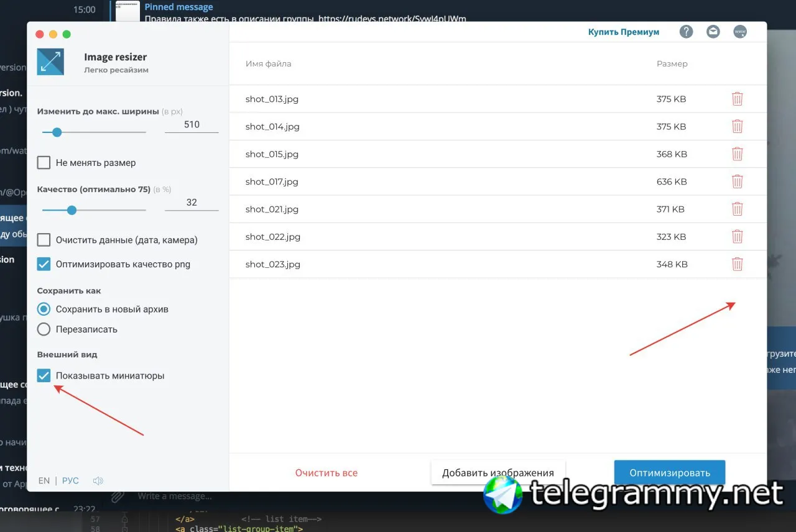Screen dimensions: 796x532
Task: Click the 'Размер' column header
Action: click(672, 63)
